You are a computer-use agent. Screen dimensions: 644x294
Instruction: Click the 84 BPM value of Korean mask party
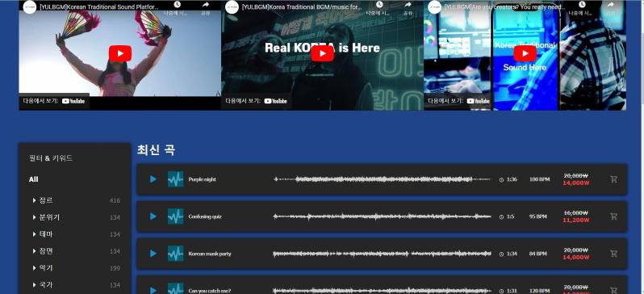tap(539, 254)
